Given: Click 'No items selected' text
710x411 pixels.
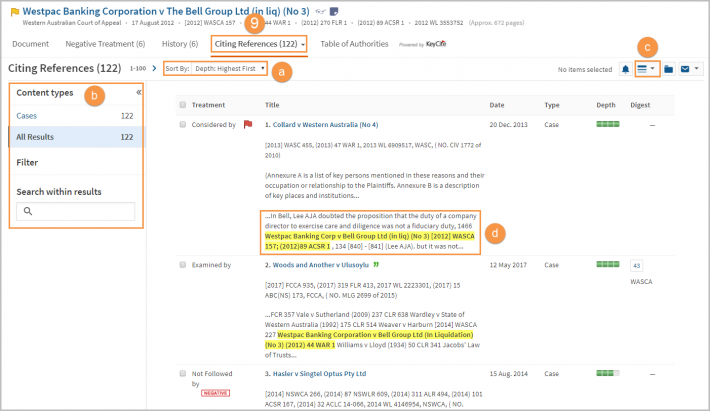Looking at the screenshot, I should coord(585,69).
